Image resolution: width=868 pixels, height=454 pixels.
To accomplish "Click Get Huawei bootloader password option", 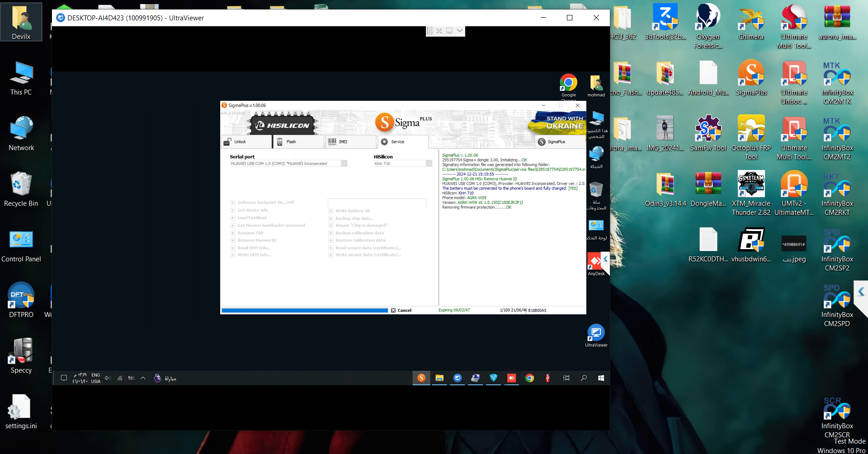I will [271, 225].
